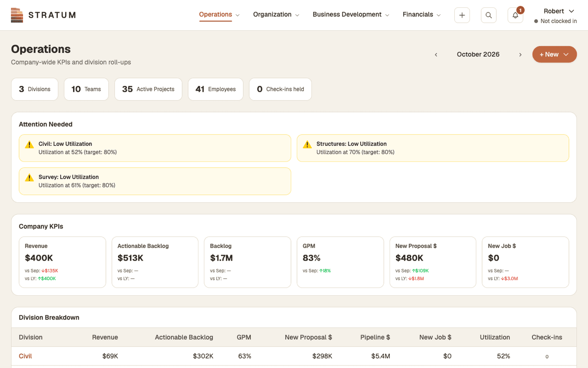Click Actionable Backlog column header in table
Screen dimensions: 588x368
184,338
